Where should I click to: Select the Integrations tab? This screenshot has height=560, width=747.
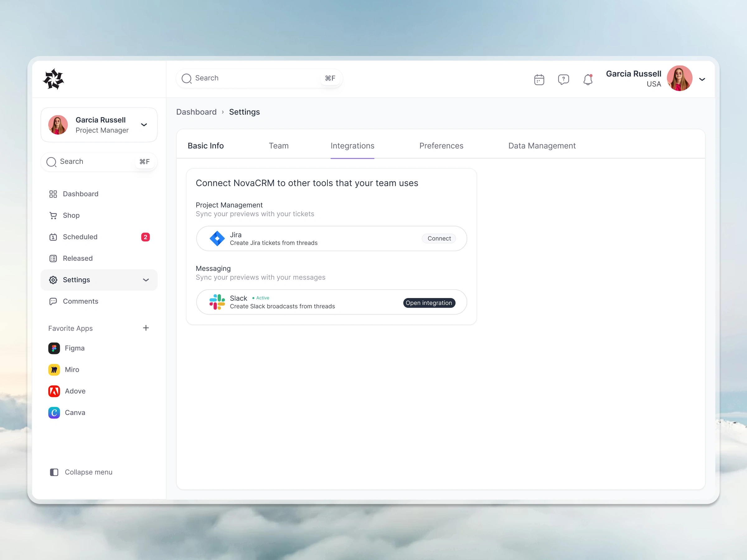[352, 146]
